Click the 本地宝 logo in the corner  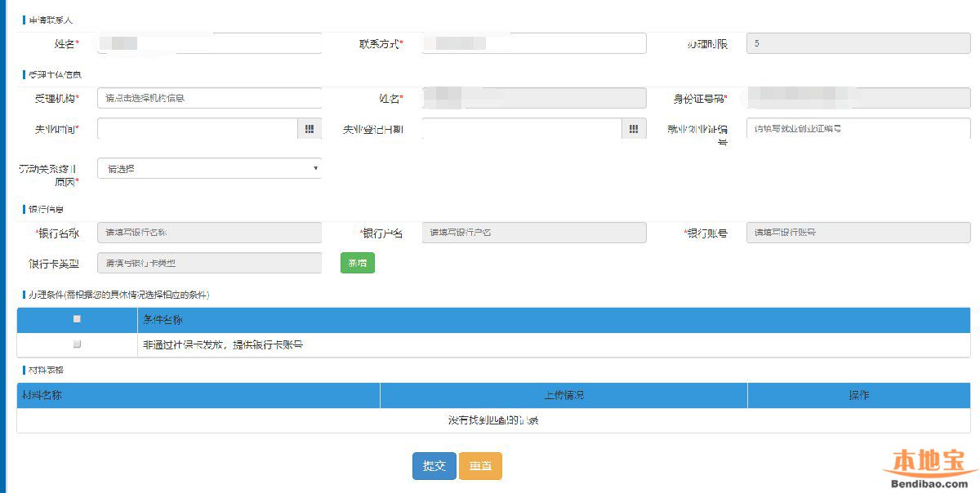click(930, 465)
